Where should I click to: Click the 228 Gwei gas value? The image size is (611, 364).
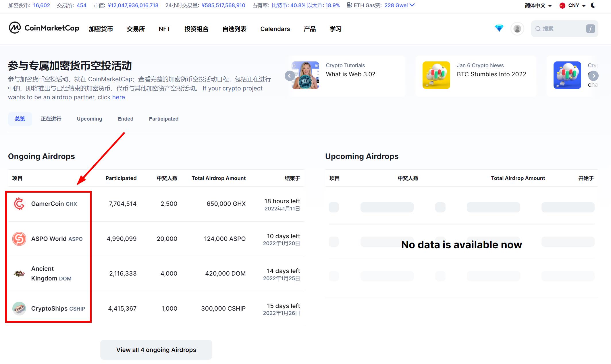tap(396, 5)
